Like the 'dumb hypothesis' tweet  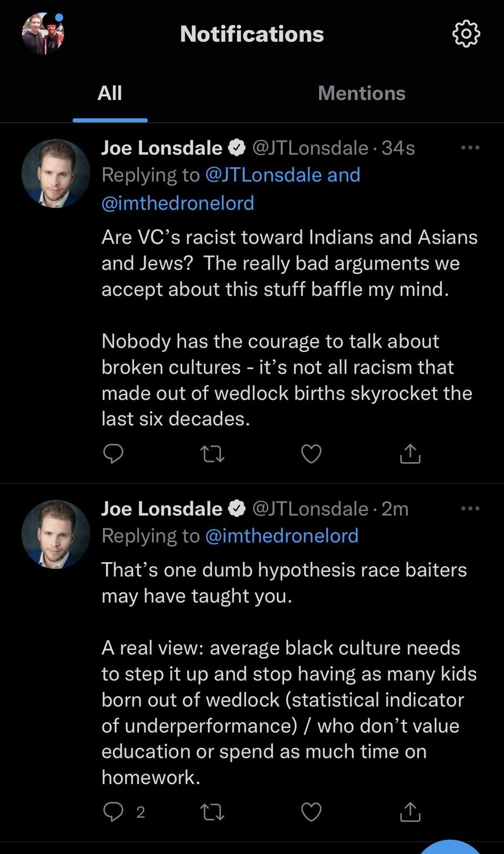[311, 811]
